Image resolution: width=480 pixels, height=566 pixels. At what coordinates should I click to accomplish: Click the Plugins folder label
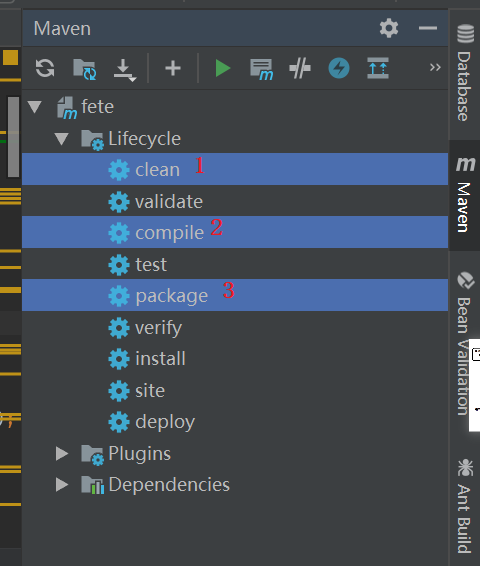[x=140, y=454]
